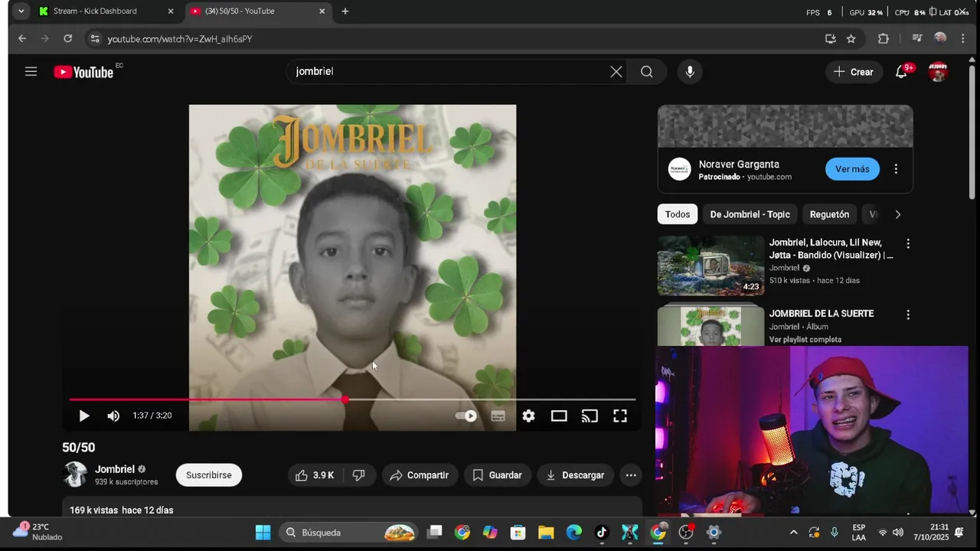The height and width of the screenshot is (551, 980).
Task: Open File Explorer from the taskbar
Action: pyautogui.click(x=546, y=533)
